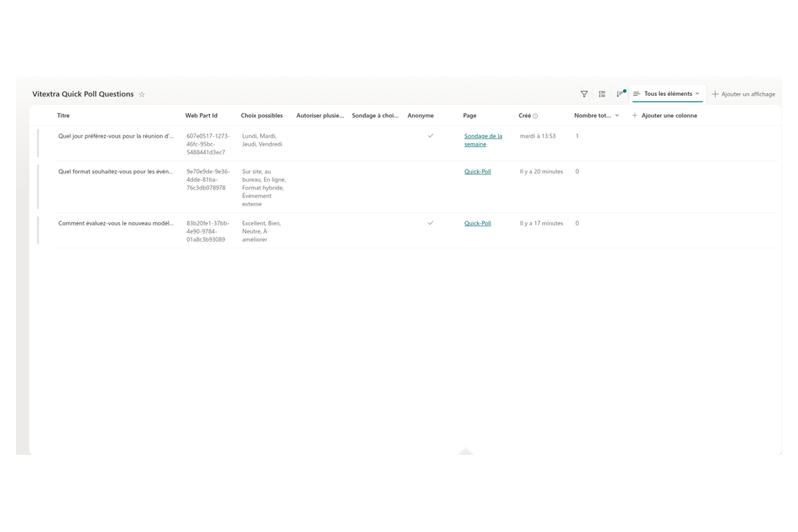Click the Web Part Id column header
This screenshot has width=798, height=532.
pyautogui.click(x=201, y=116)
